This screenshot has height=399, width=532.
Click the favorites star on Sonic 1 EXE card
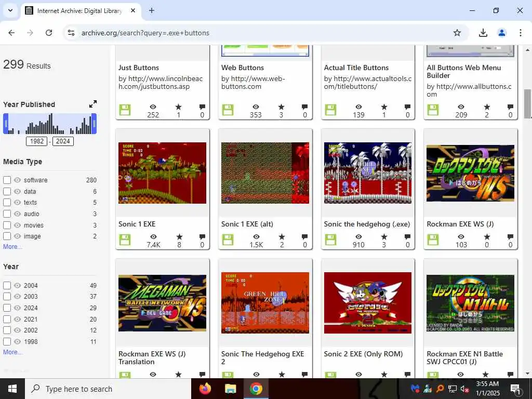pyautogui.click(x=179, y=236)
